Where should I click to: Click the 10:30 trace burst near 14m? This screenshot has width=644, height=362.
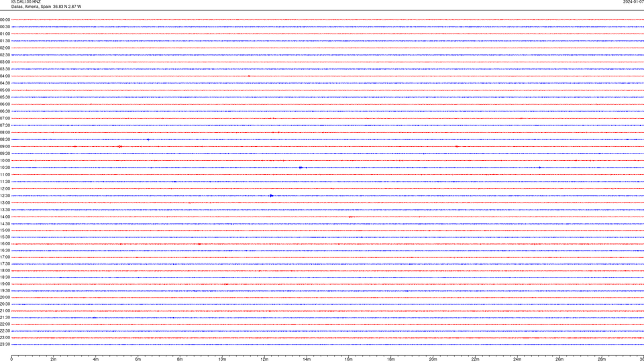[301, 168]
